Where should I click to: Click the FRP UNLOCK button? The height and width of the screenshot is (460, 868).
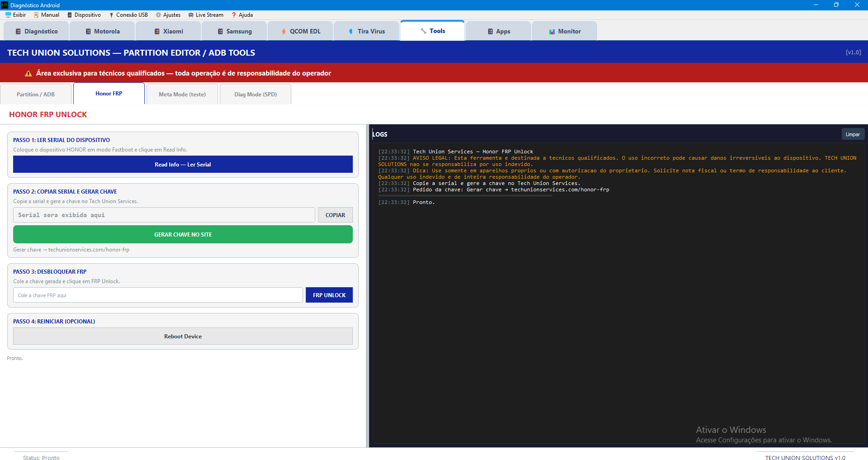tap(329, 295)
